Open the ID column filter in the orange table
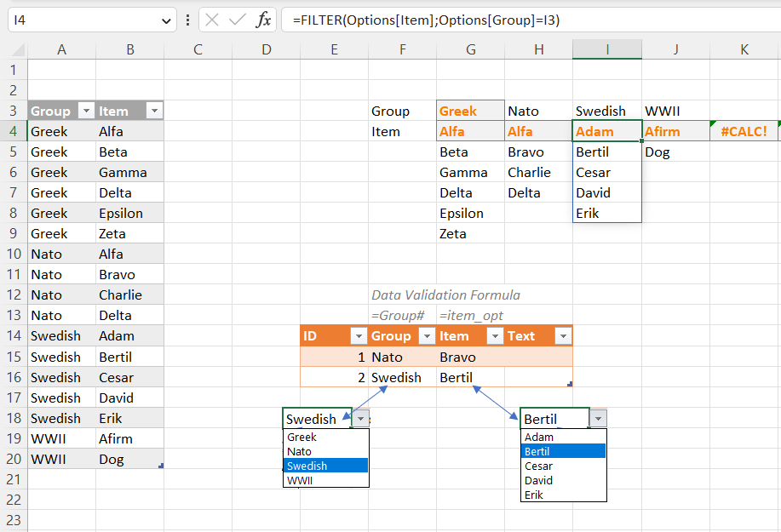Viewport: 781px width, 532px height. click(x=359, y=336)
